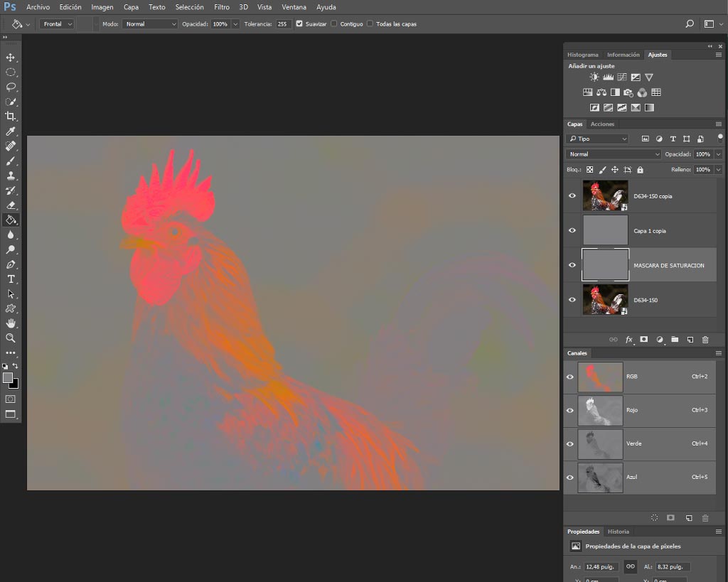Delete layer using trash icon in Capas

coord(705,340)
